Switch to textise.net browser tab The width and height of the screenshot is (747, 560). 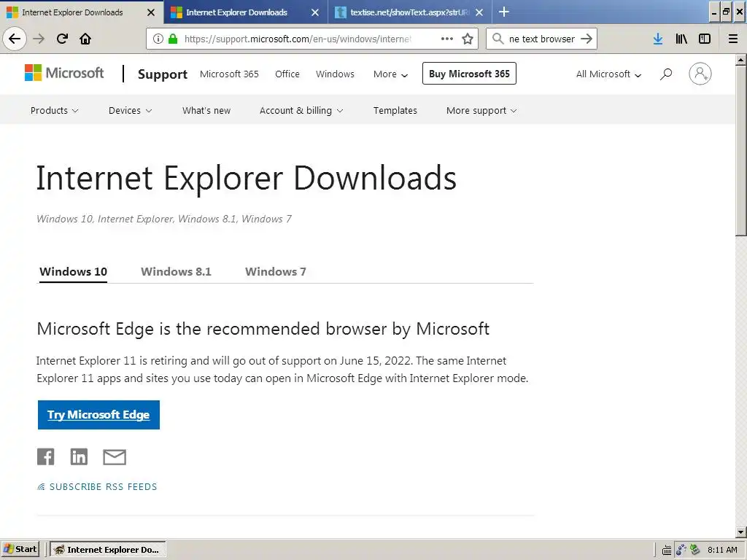(410, 12)
